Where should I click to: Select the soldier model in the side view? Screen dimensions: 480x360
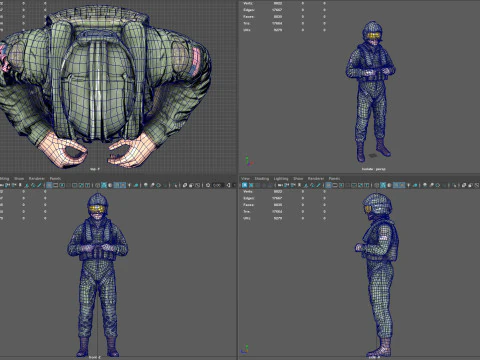tap(378, 275)
